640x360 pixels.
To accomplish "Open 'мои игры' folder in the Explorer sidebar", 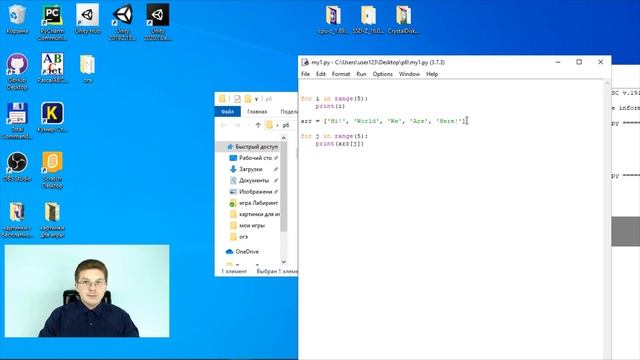I will (247, 225).
